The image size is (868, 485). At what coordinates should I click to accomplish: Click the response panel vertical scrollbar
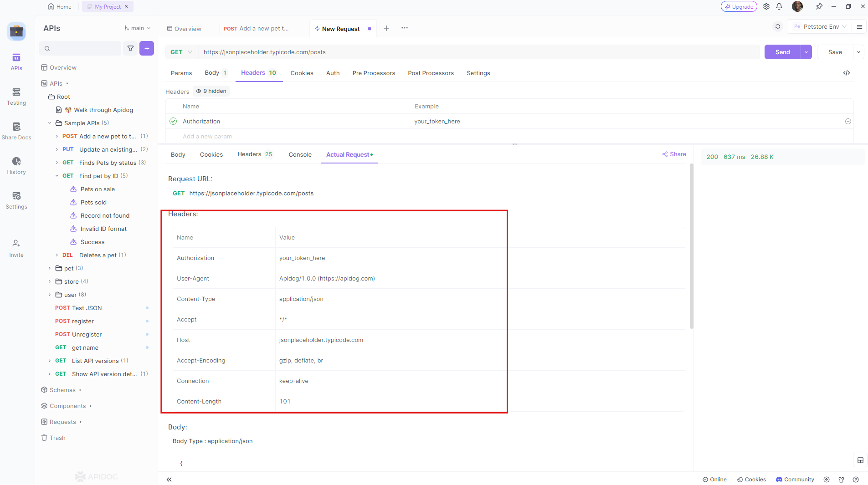pos(692,246)
